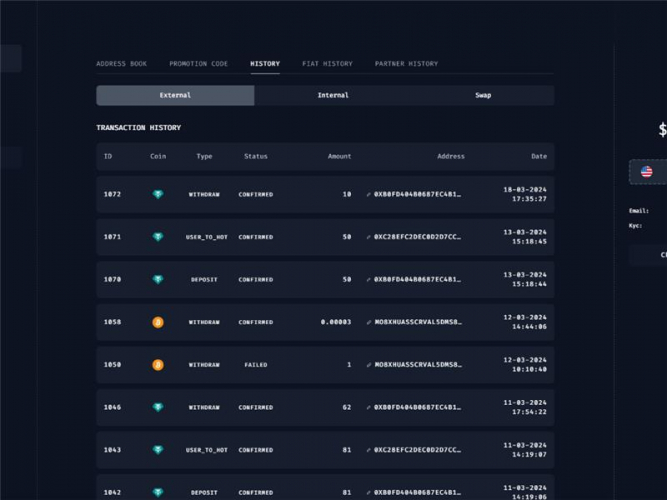Show Swap transaction history
The image size is (667, 500).
[483, 95]
